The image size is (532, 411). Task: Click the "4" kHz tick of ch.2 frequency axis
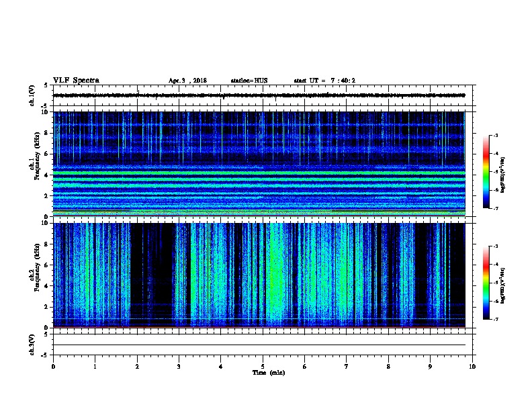pos(46,286)
